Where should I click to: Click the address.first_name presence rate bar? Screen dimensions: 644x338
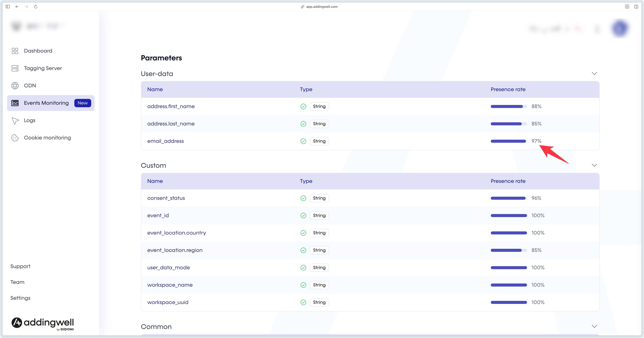click(x=509, y=107)
